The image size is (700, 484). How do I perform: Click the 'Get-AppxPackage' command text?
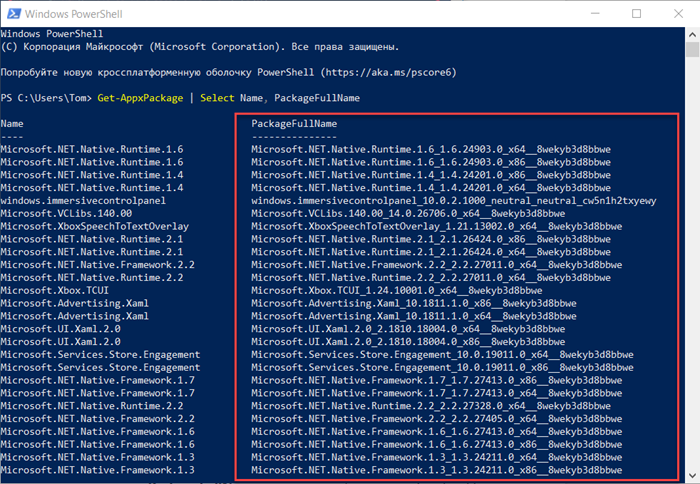pos(140,98)
